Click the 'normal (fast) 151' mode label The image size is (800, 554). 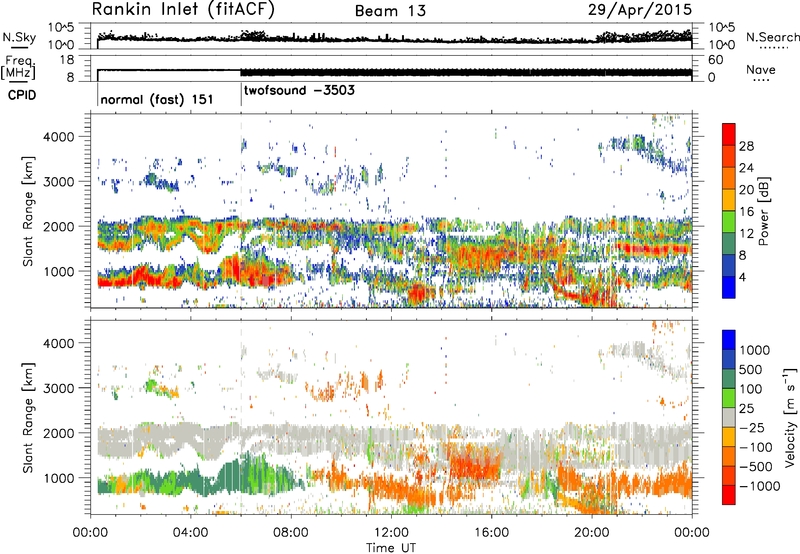[157, 99]
